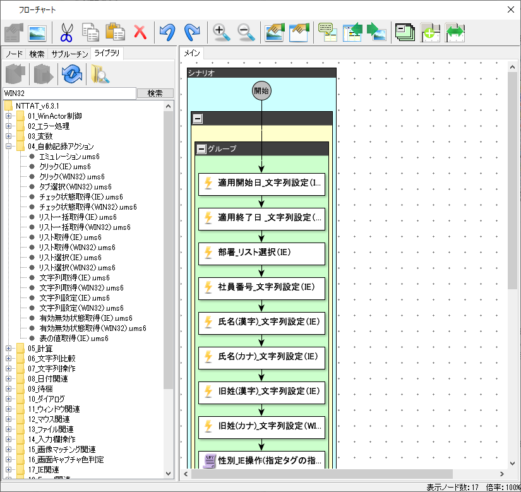Select クリック(IE).ums6 library item

pos(65,166)
